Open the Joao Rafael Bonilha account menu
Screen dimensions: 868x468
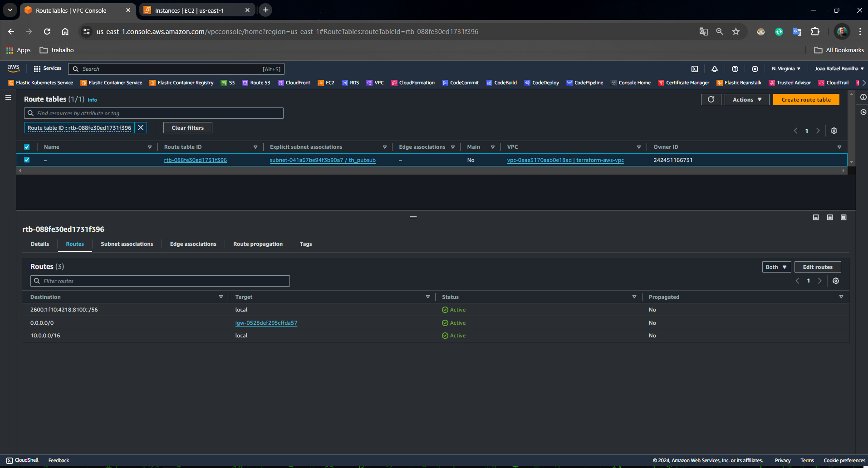pos(839,69)
